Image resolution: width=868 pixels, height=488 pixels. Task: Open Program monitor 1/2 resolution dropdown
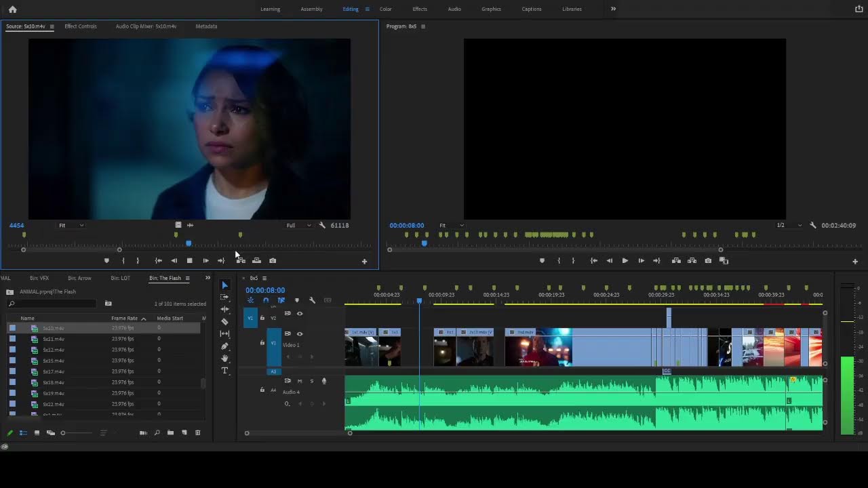[789, 225]
